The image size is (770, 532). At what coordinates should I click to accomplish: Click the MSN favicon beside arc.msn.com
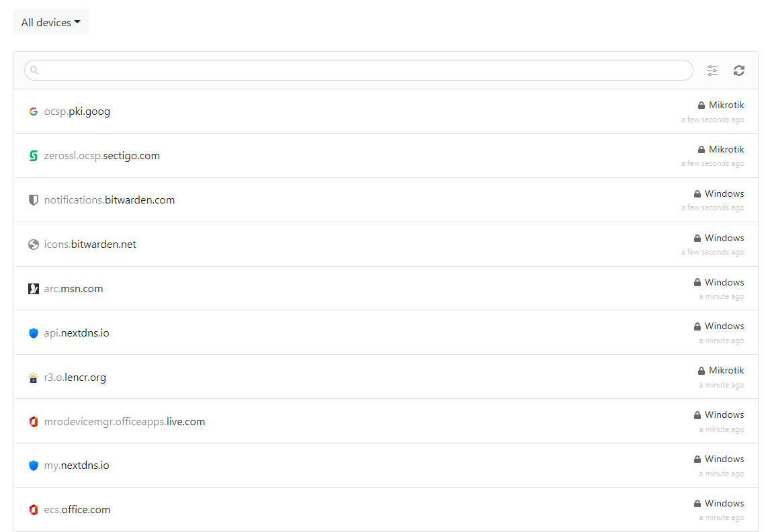34,289
